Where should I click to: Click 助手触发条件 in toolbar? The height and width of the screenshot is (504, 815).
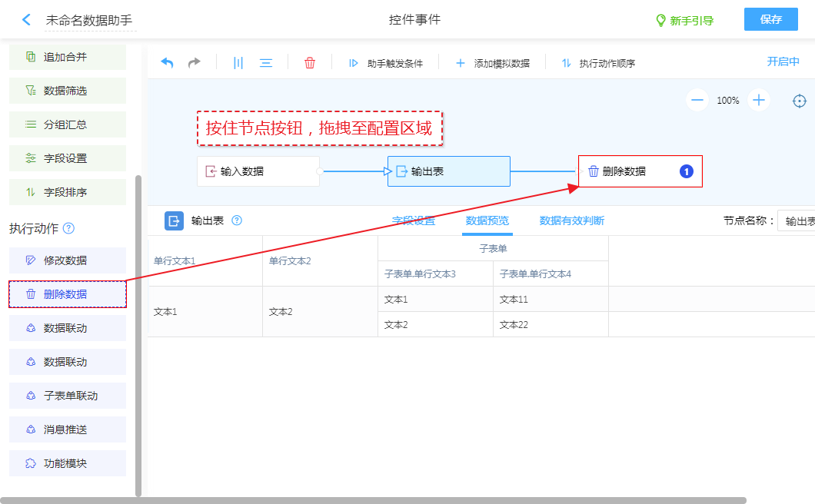pos(386,63)
